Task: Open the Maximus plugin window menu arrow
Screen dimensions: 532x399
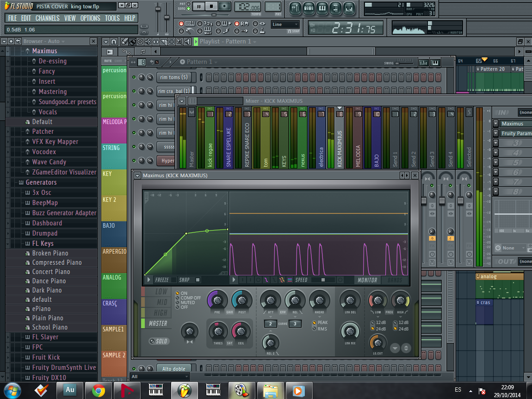Action: click(x=137, y=175)
